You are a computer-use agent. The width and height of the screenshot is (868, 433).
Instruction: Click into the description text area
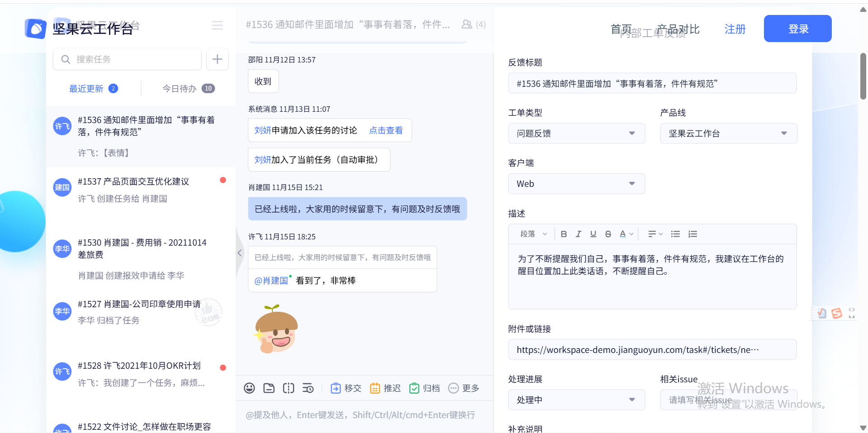(652, 276)
